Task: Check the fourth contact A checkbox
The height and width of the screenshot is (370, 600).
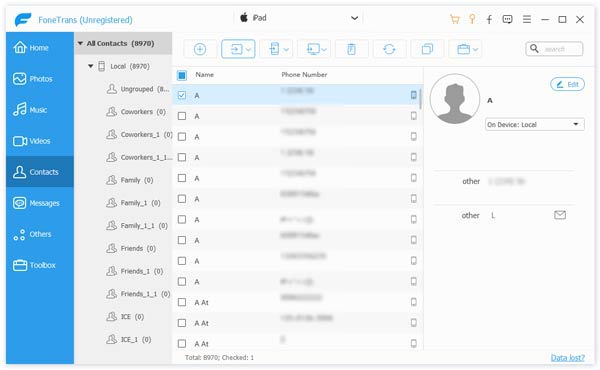Action: click(x=182, y=157)
